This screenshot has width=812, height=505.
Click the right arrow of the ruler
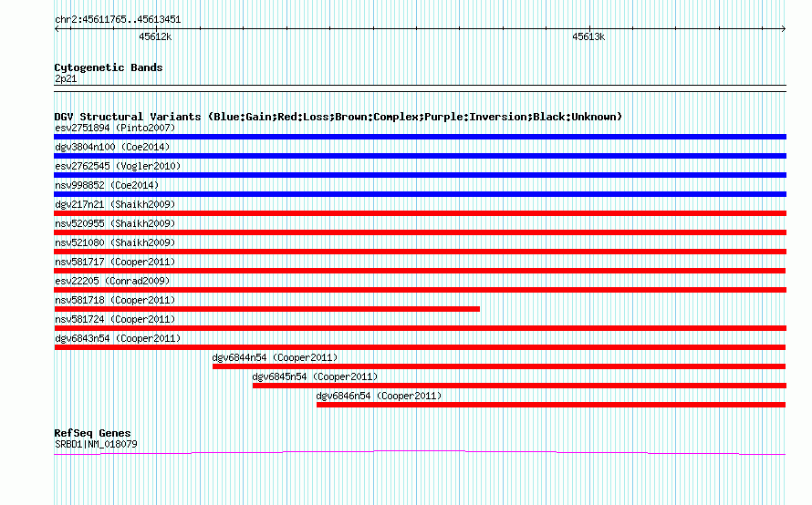point(784,29)
